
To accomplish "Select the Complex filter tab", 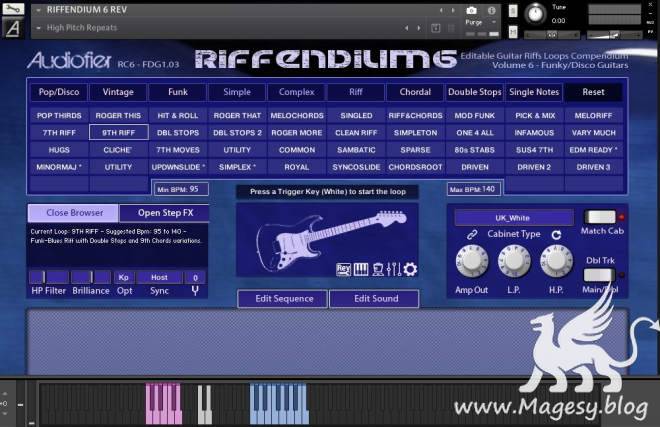I will [296, 92].
